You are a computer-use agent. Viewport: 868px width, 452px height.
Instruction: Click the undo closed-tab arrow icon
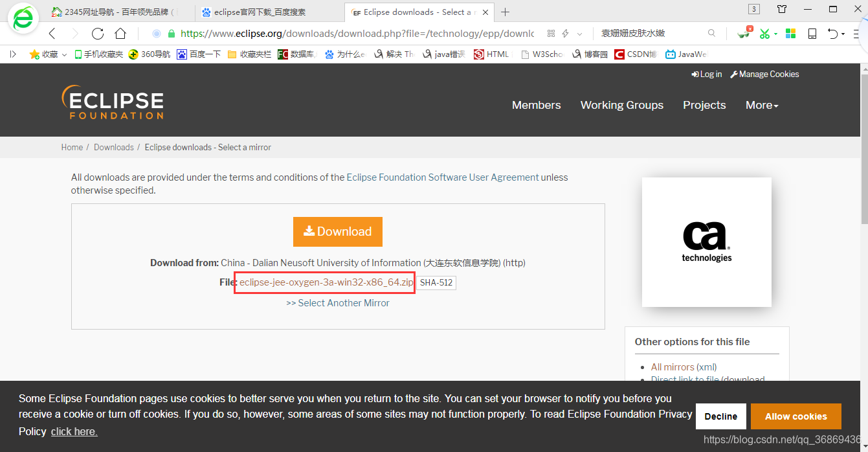point(833,34)
